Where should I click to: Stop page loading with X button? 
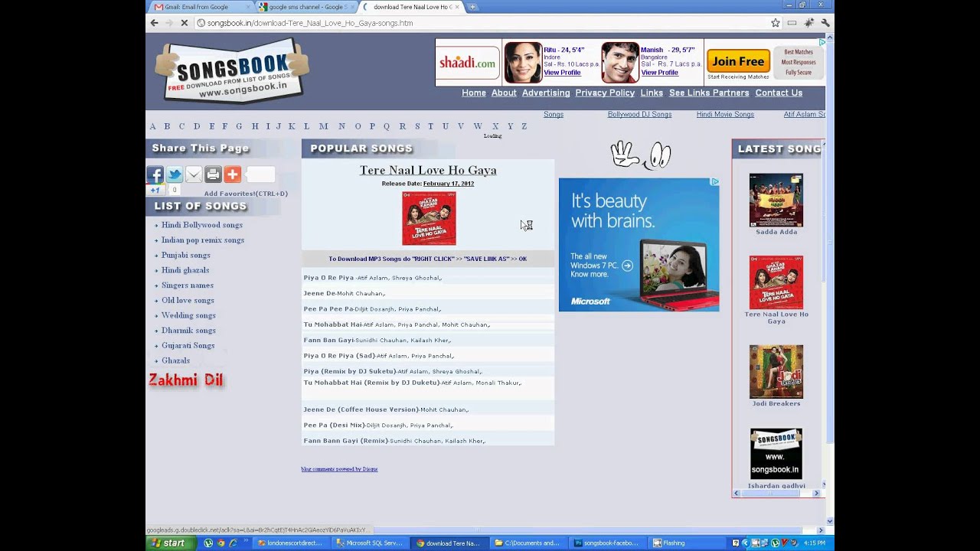coord(185,23)
